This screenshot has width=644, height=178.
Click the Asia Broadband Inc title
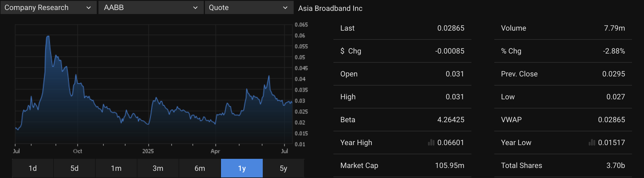[330, 8]
